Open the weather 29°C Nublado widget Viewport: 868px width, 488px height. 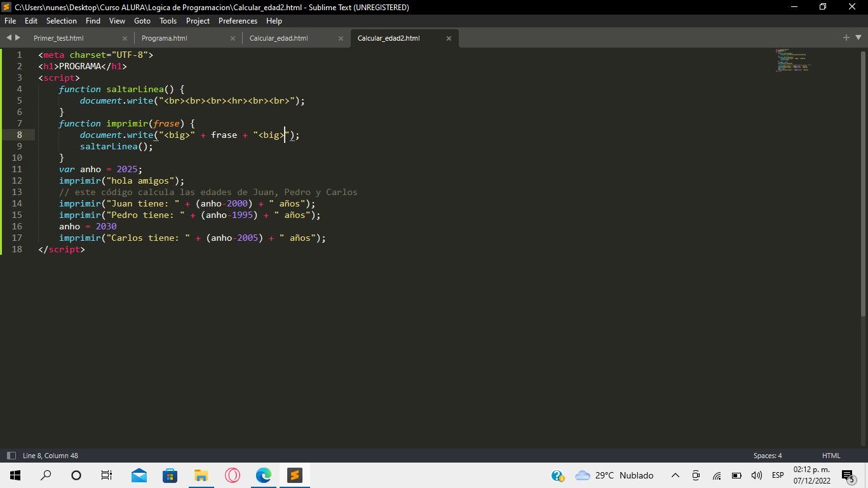pos(614,475)
